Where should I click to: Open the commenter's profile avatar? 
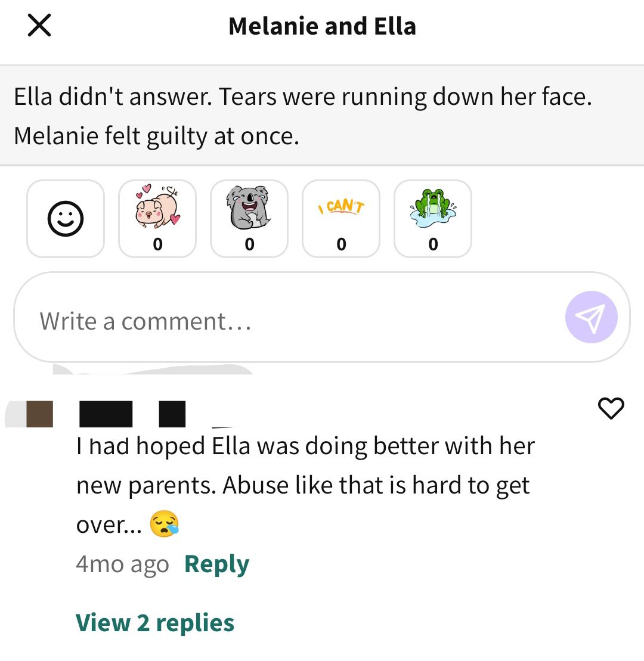(29, 414)
